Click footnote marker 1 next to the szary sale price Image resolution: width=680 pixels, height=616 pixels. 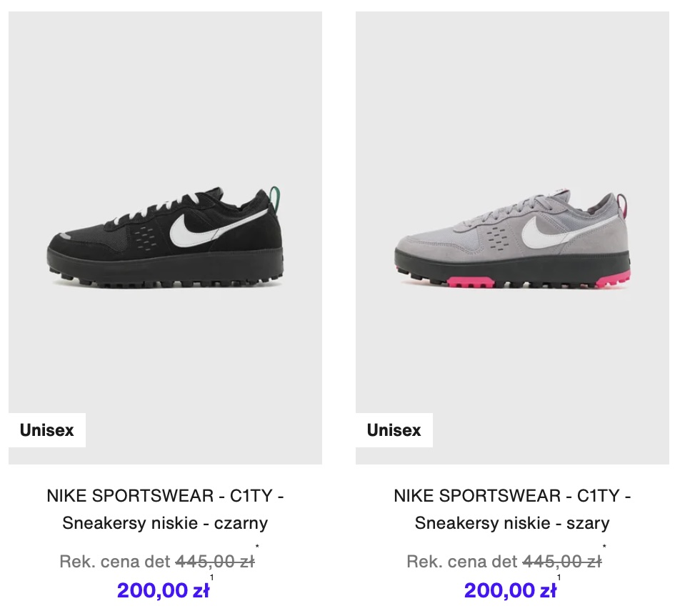click(559, 577)
